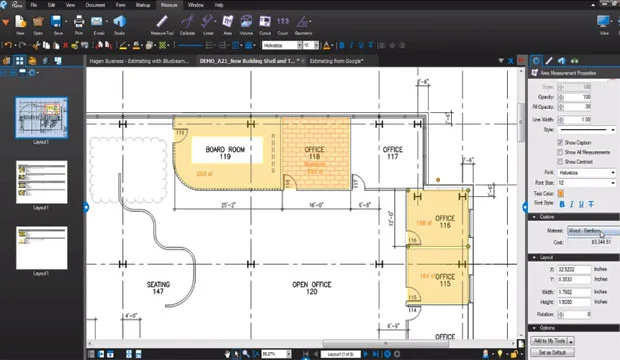
Task: Select the Measure Tool icon
Action: (162, 22)
